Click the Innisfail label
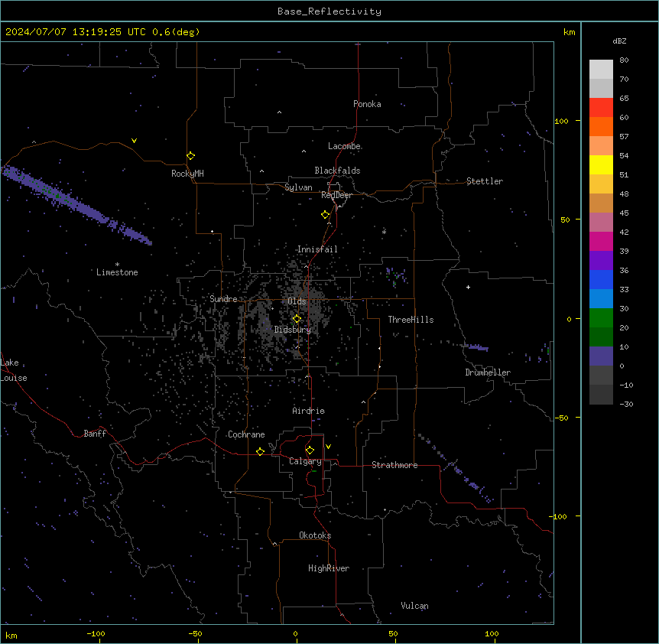This screenshot has width=659, height=644. 317,249
